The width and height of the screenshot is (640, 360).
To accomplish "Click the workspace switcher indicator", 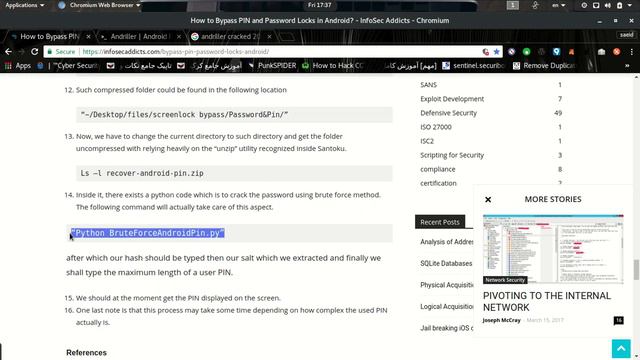I will (x=513, y=5).
